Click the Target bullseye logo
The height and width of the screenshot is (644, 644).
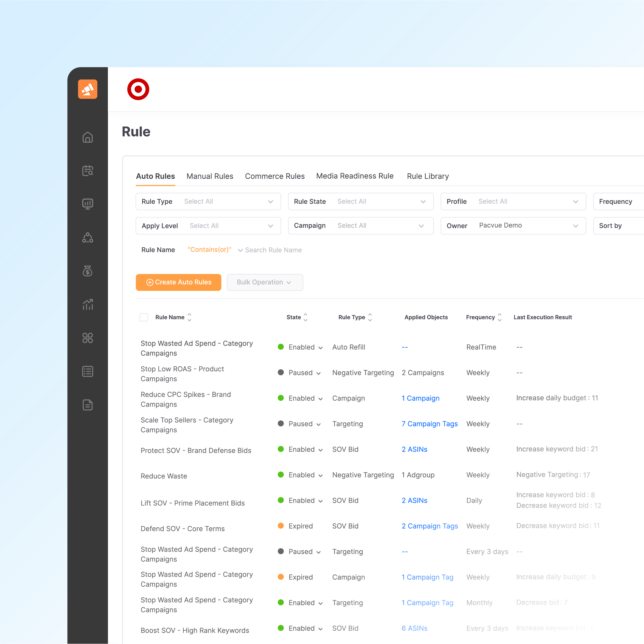[x=138, y=89]
